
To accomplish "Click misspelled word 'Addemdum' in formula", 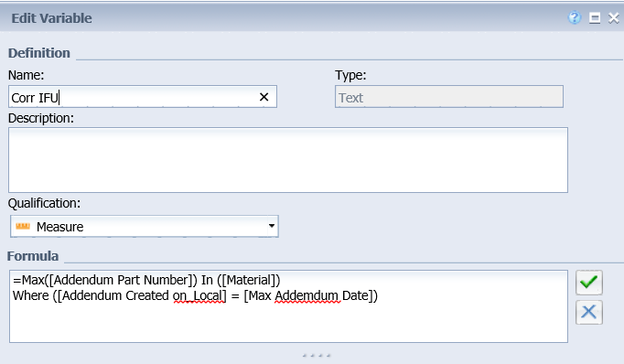I will pyautogui.click(x=307, y=296).
